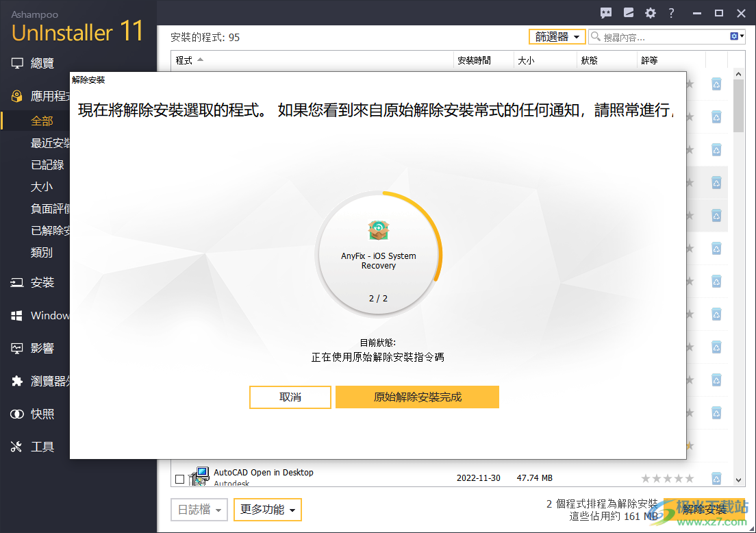Select 全部 in the sidebar
Screen dimensions: 756x533
click(42, 121)
